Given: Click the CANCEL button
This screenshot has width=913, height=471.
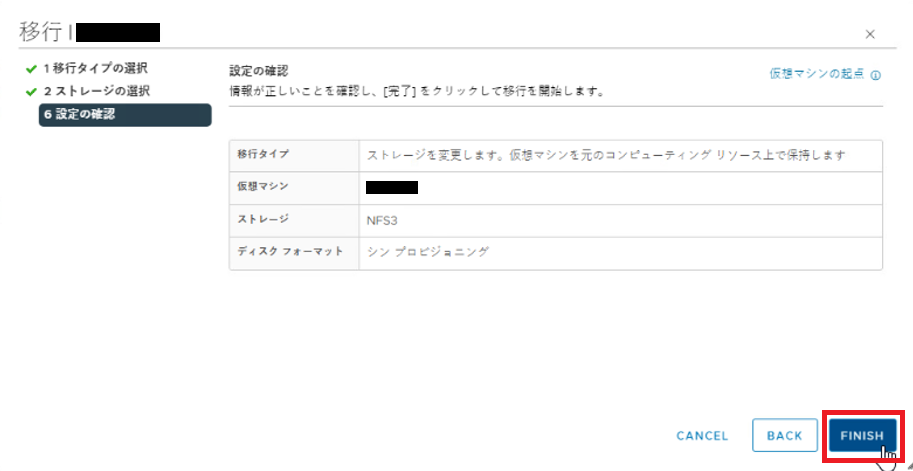Looking at the screenshot, I should point(702,435).
